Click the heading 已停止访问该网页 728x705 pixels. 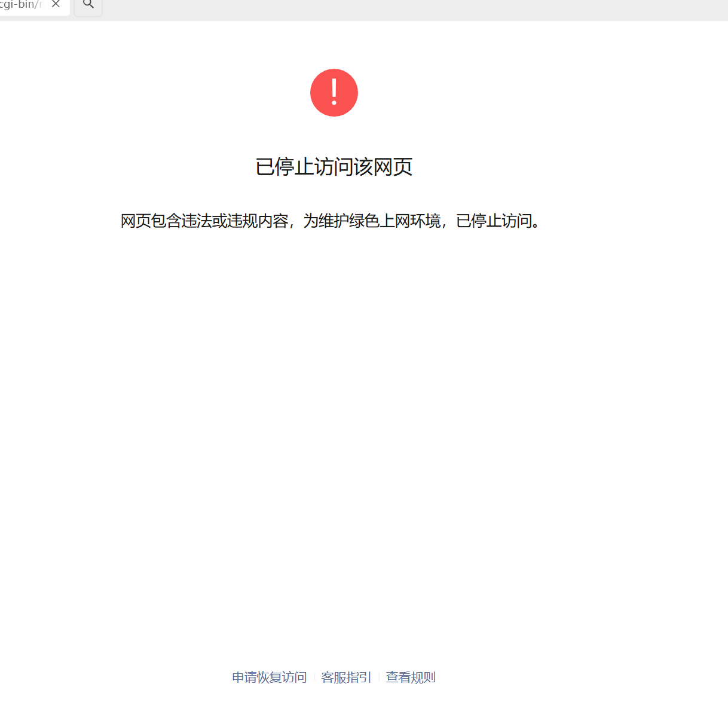tap(334, 167)
